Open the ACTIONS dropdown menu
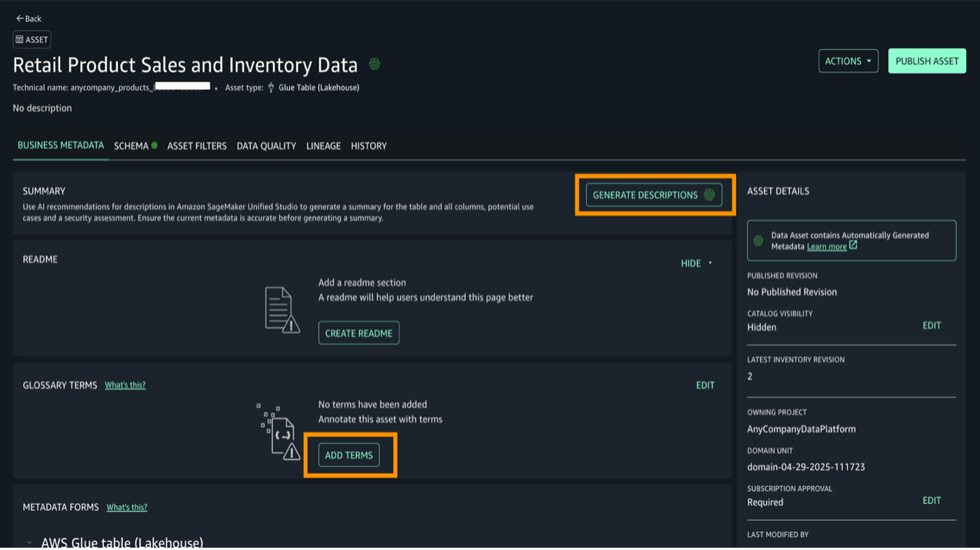The width and height of the screenshot is (980, 550). pyautogui.click(x=848, y=62)
